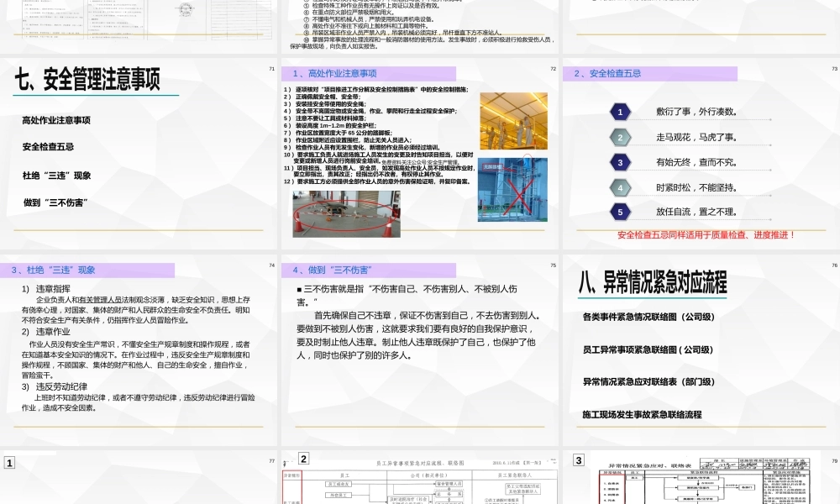Click dark hexagon badge number 3
Viewport: 840px width, 504px height.
(x=621, y=162)
